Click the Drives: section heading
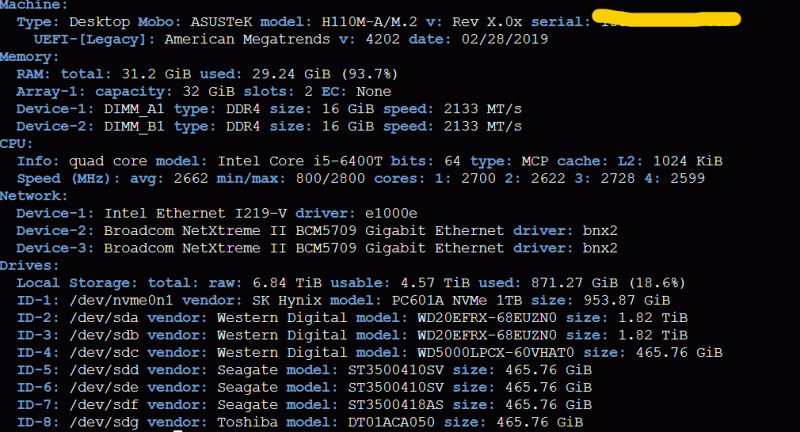 click(29, 266)
